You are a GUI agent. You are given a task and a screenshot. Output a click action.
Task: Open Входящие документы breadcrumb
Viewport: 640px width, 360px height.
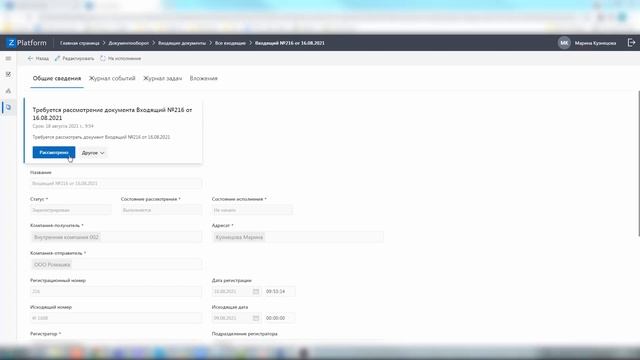(182, 43)
